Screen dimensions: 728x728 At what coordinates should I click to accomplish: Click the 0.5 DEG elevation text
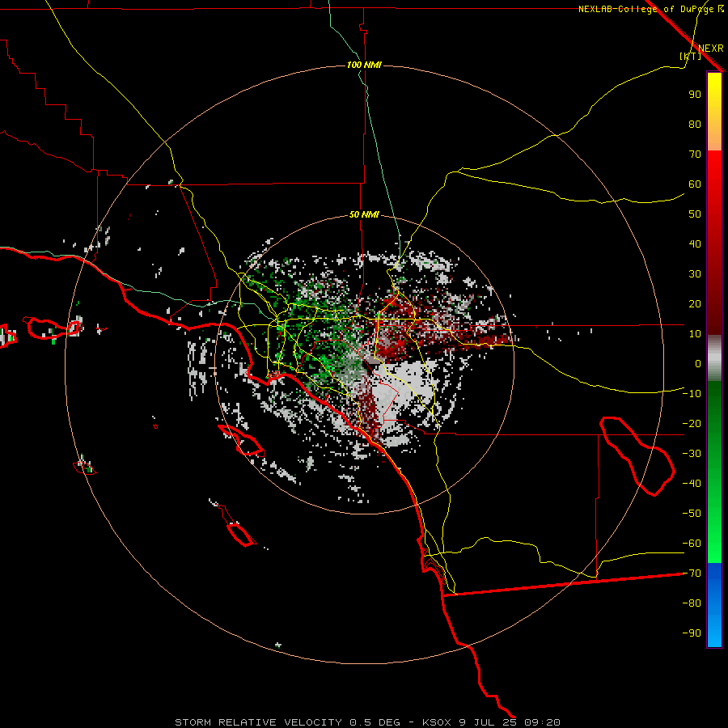tap(375, 722)
